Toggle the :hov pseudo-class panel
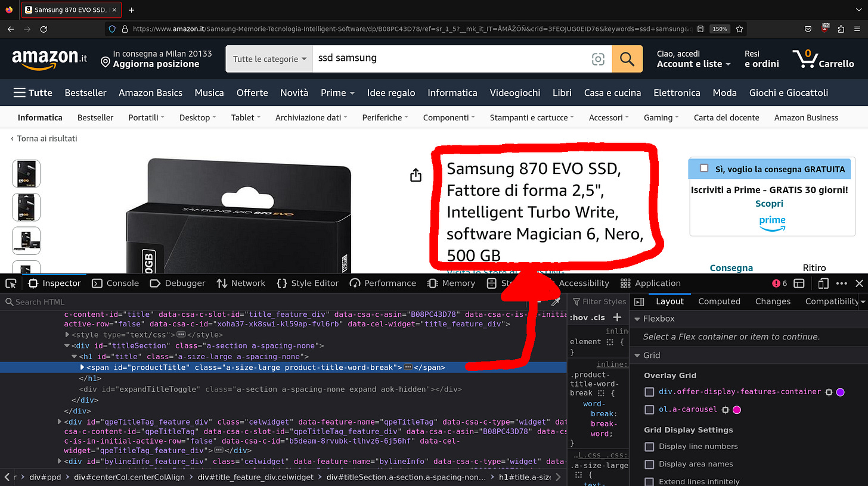This screenshot has width=868, height=486. tap(578, 317)
